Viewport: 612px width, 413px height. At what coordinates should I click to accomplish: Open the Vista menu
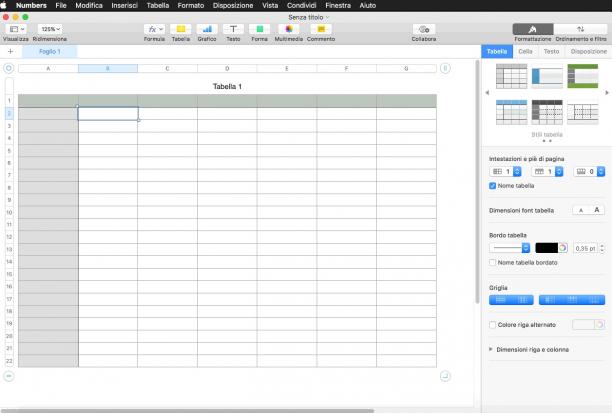click(x=270, y=5)
